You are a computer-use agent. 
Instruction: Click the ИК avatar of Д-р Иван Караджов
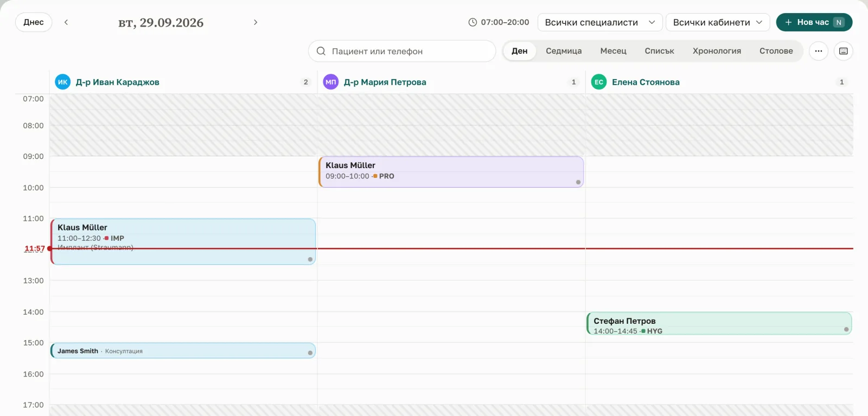tap(63, 82)
